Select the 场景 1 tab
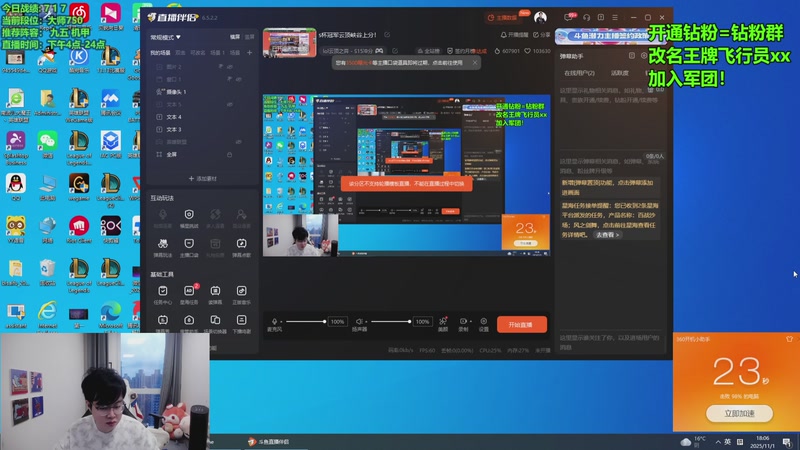800x450 pixels. tap(217, 53)
